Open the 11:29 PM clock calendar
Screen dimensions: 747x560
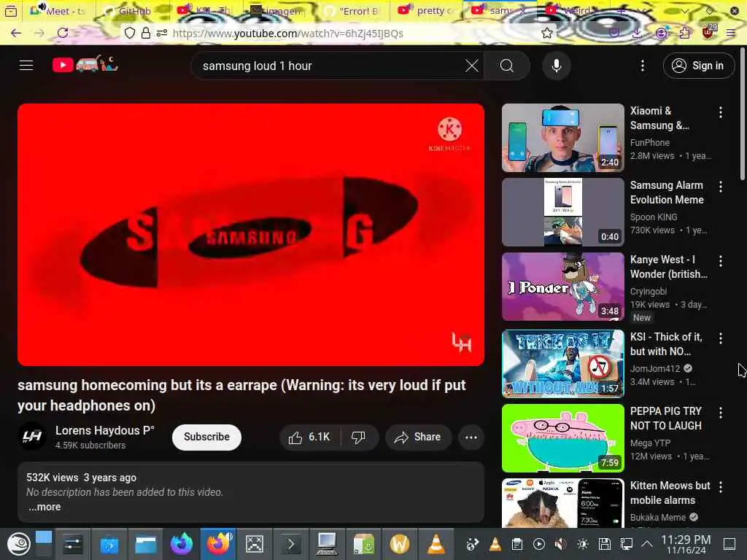[686, 544]
